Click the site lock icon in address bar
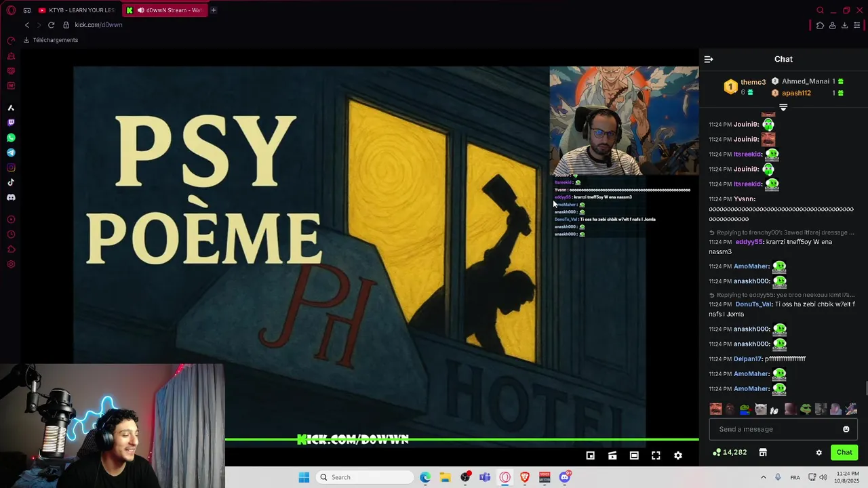868x488 pixels. [x=66, y=25]
